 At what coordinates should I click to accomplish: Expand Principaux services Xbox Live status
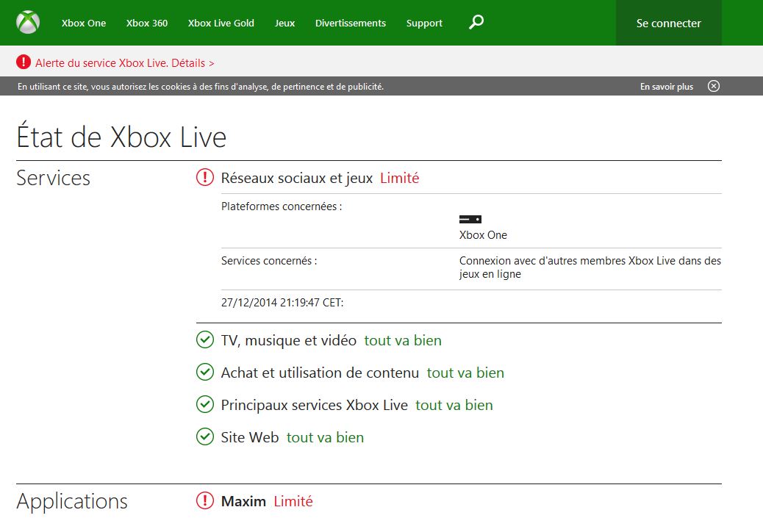(315, 405)
